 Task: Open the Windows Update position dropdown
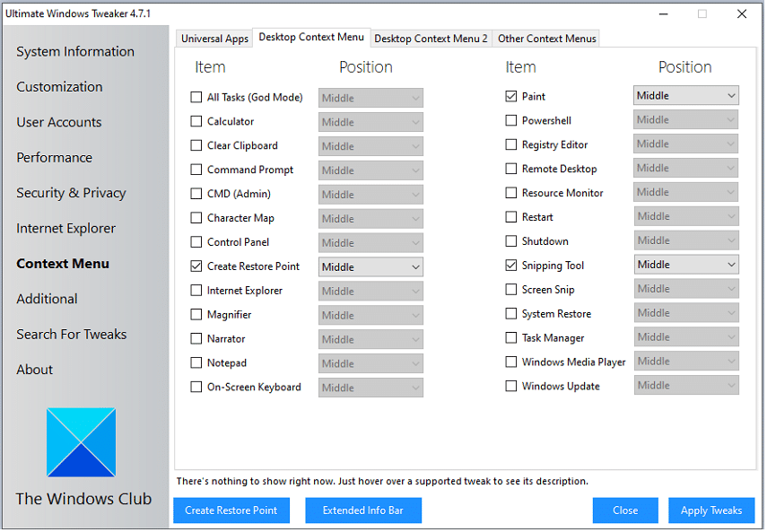686,385
